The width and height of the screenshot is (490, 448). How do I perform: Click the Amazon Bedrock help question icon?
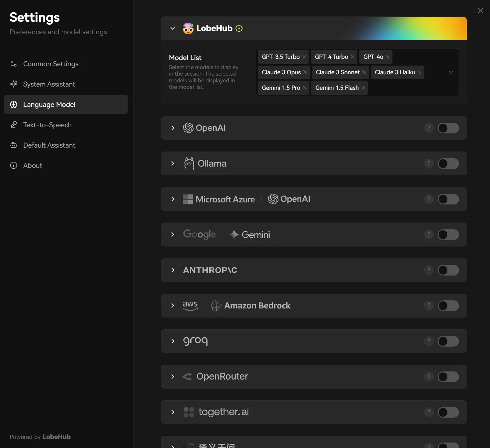tap(429, 306)
